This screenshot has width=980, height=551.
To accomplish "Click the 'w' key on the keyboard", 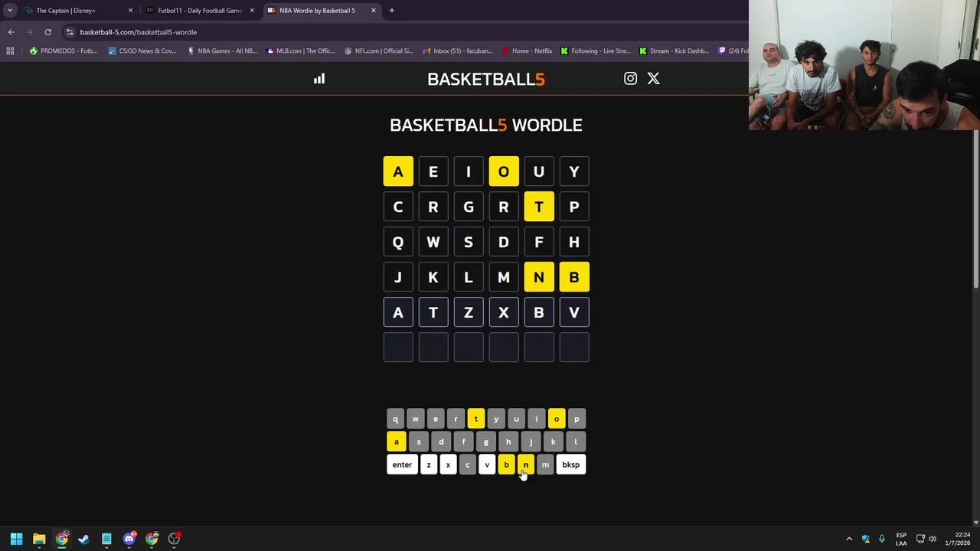I will [x=415, y=419].
